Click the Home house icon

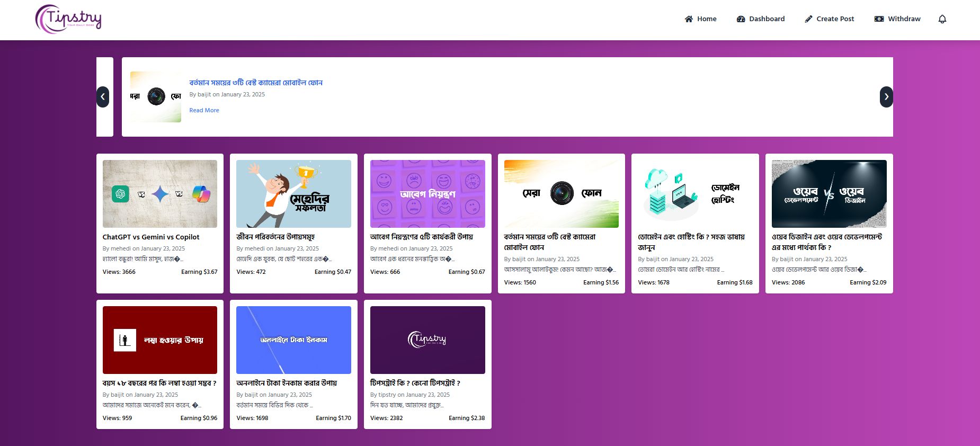tap(689, 19)
